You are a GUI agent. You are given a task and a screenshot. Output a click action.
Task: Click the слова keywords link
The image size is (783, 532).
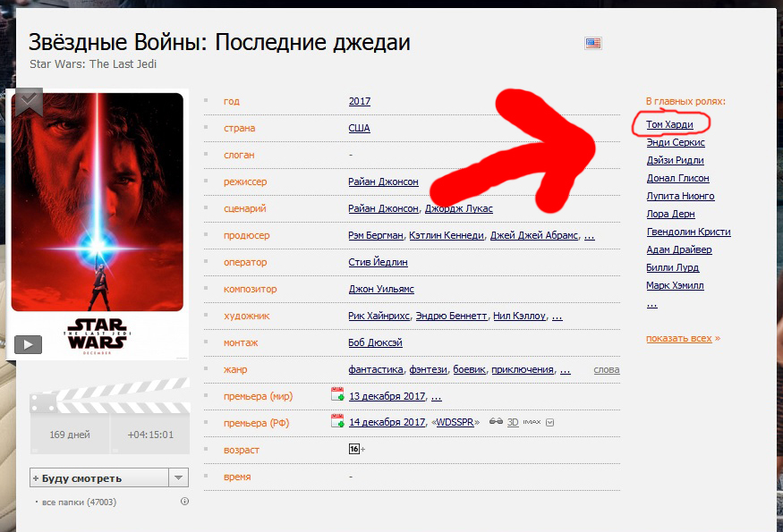[606, 370]
